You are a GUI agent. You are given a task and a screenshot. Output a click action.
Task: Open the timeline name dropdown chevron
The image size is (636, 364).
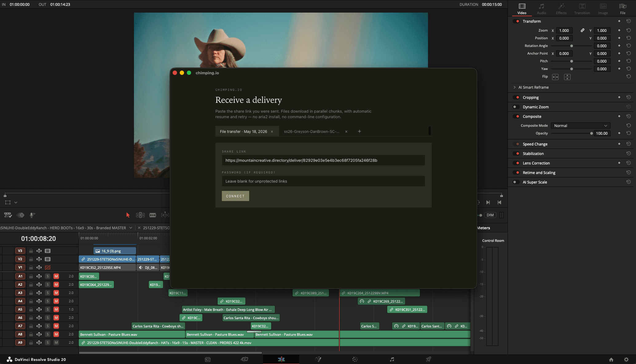click(x=131, y=228)
